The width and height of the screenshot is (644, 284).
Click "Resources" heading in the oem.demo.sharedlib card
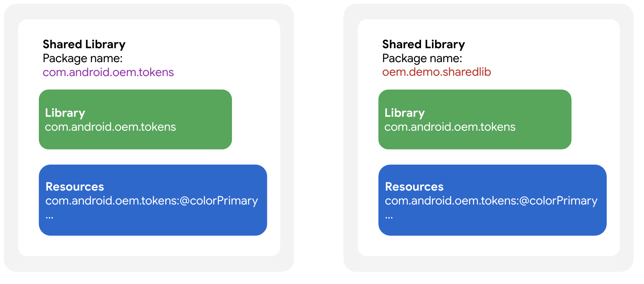click(414, 187)
